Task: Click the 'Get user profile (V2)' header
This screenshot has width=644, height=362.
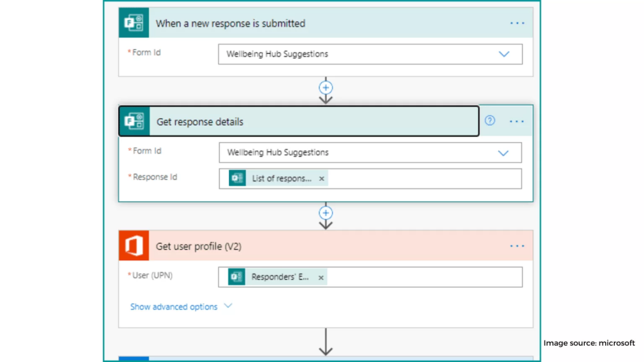Action: (x=326, y=246)
